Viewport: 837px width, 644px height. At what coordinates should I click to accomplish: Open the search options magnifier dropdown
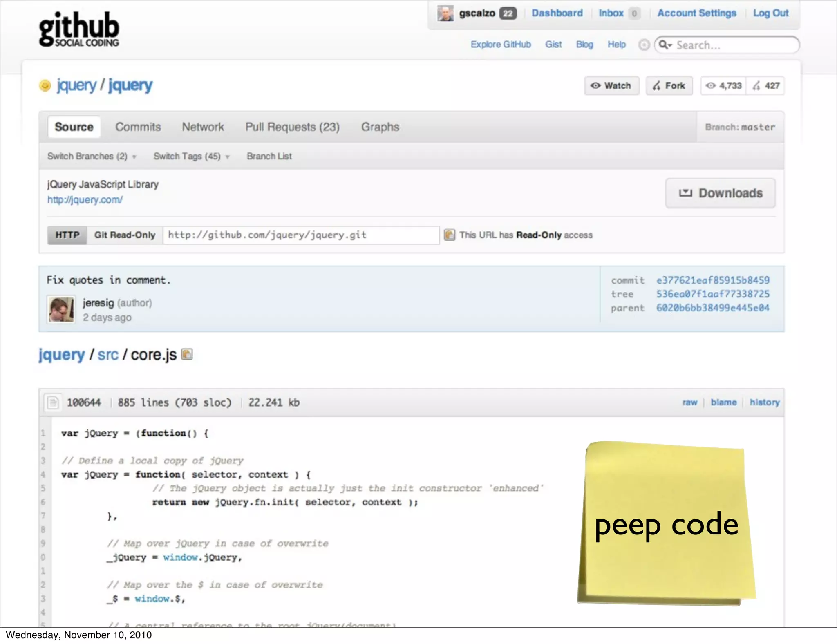point(665,45)
